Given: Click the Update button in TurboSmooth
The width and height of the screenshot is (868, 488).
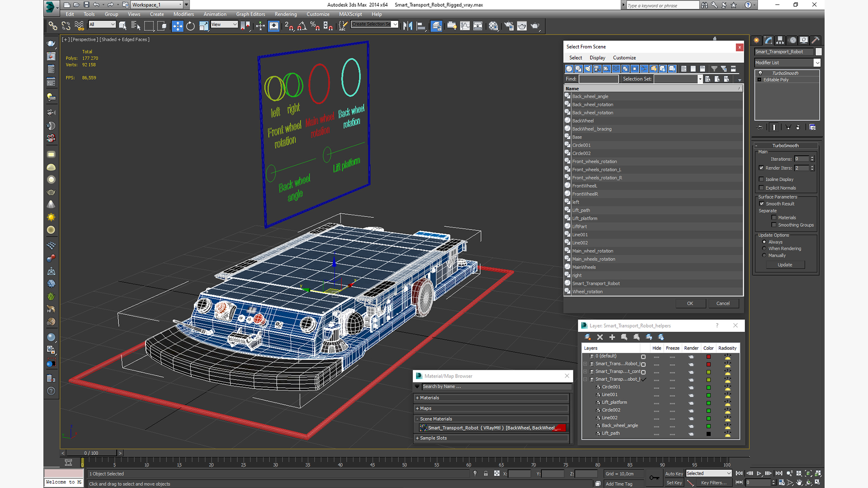Looking at the screenshot, I should point(785,265).
